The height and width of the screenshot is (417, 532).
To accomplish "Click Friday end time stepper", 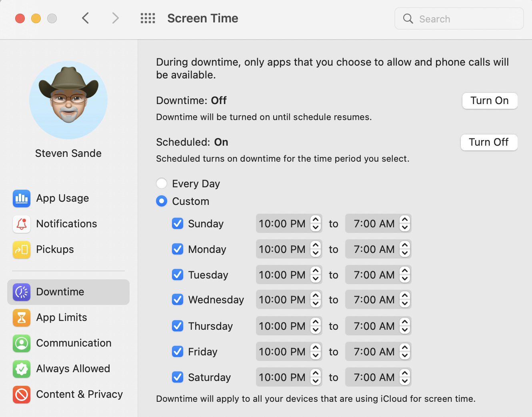I will [x=405, y=352].
